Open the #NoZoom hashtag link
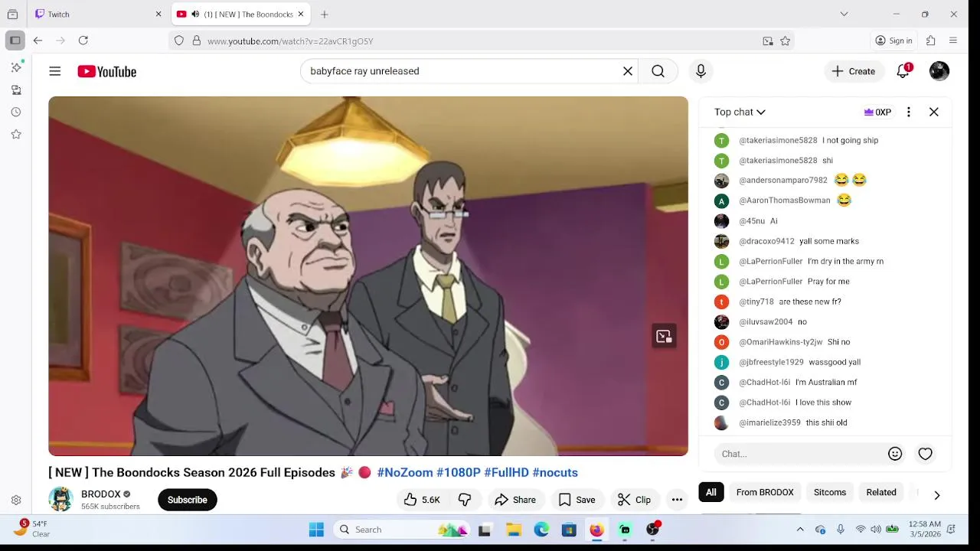Viewport: 980px width, 551px height. point(405,473)
